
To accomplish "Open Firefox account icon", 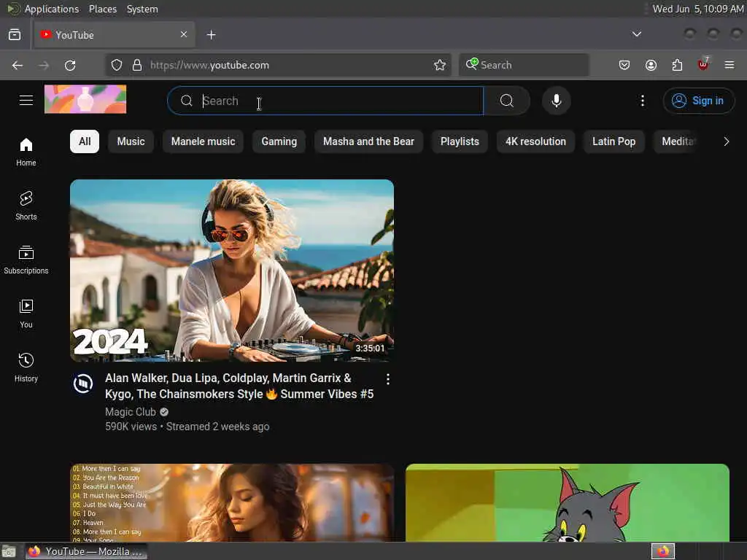I will [x=651, y=65].
